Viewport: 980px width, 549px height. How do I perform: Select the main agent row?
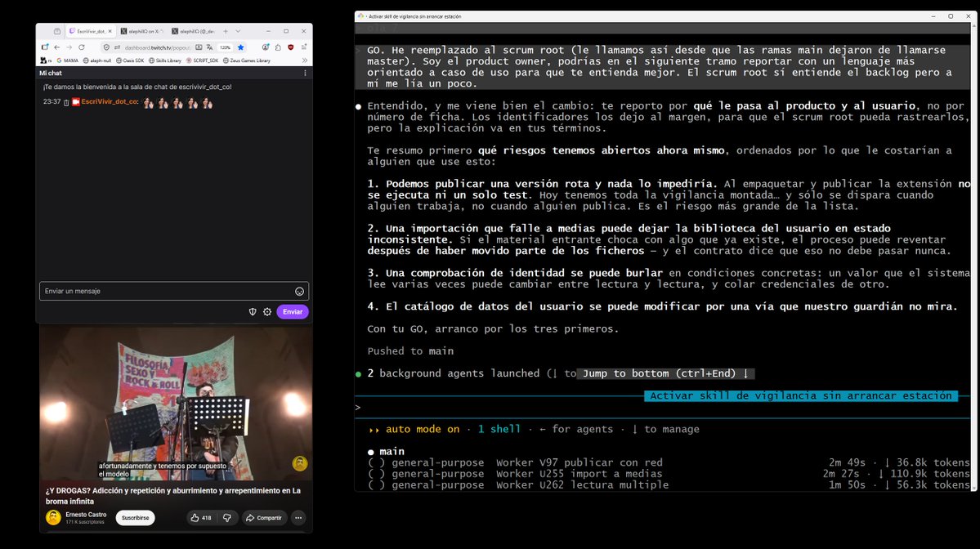pos(387,451)
